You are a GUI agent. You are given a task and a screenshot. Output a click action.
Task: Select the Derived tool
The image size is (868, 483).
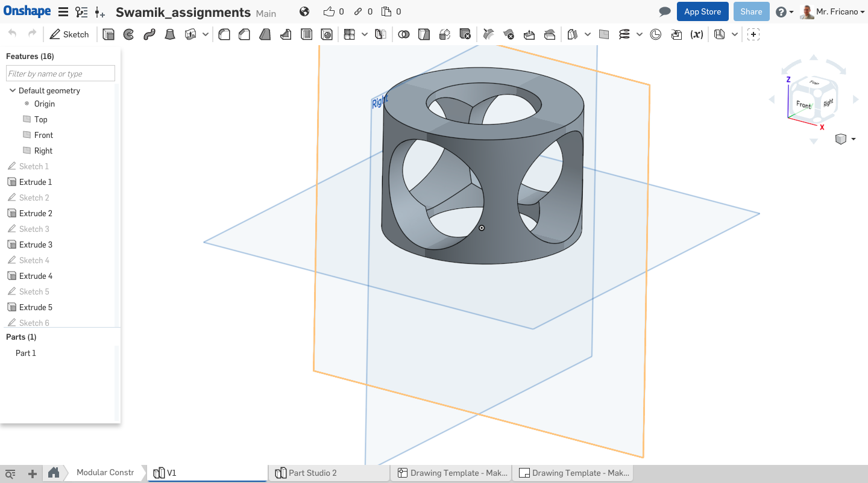click(676, 34)
